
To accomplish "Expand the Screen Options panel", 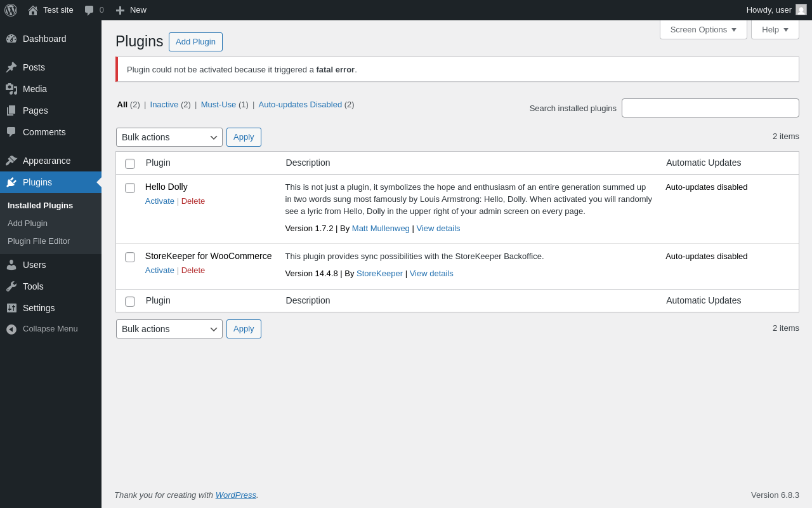I will click(703, 29).
